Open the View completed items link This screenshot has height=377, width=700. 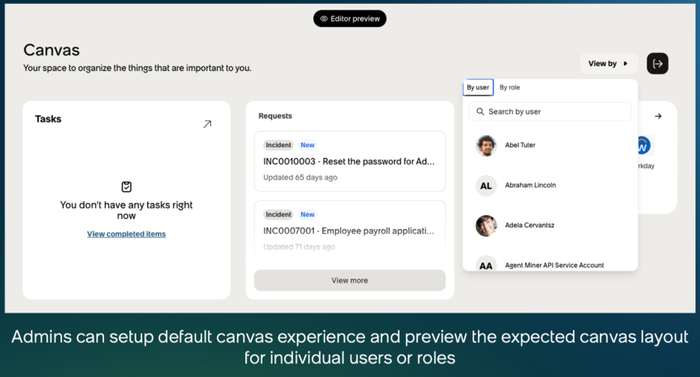[126, 234]
